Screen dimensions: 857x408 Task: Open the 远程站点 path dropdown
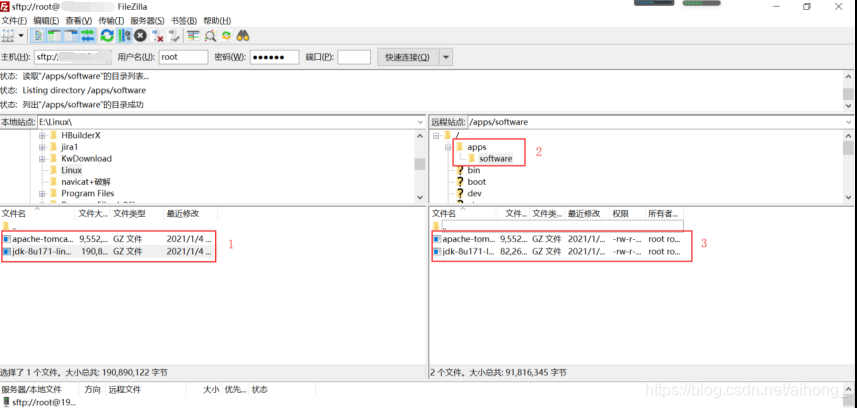(x=849, y=122)
